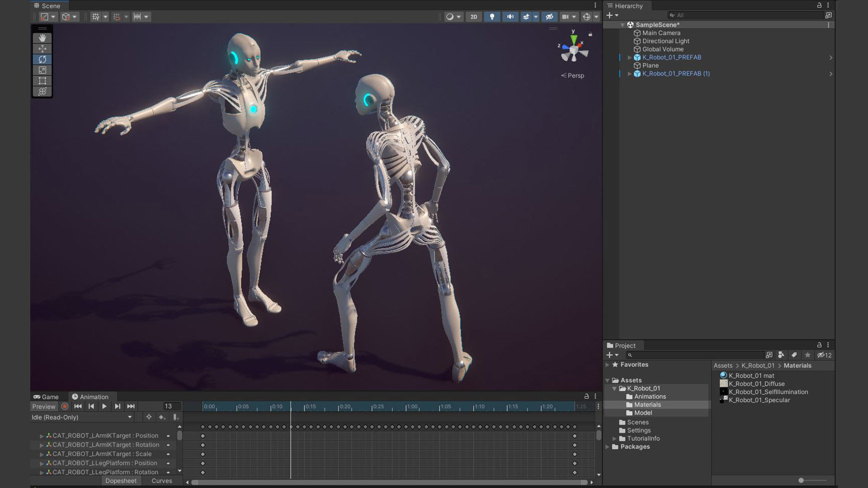Click the Preview button in Animation
The width and height of the screenshot is (868, 488).
(x=44, y=407)
